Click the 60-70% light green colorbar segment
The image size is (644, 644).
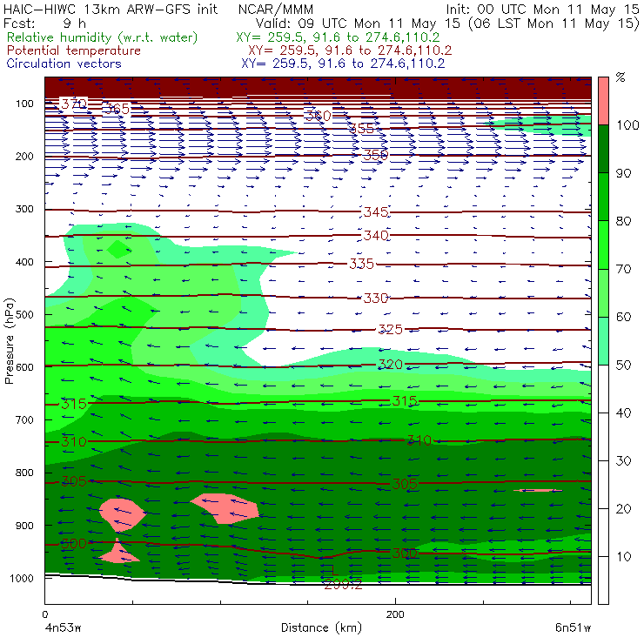click(603, 292)
